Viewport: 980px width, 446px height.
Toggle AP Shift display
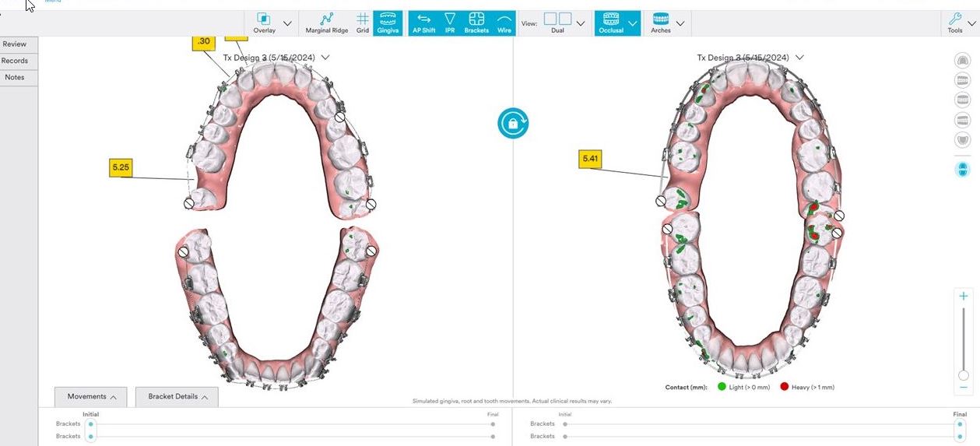click(x=423, y=23)
